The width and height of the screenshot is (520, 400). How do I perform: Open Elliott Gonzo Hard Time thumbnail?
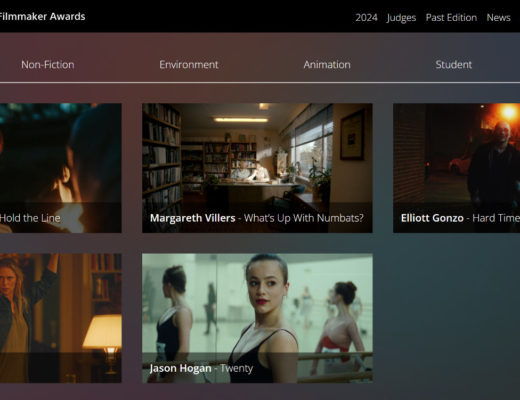(456, 168)
